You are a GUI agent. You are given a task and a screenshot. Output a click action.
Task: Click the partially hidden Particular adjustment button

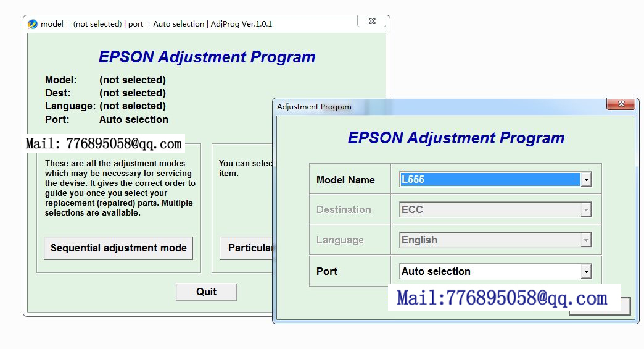coord(246,248)
